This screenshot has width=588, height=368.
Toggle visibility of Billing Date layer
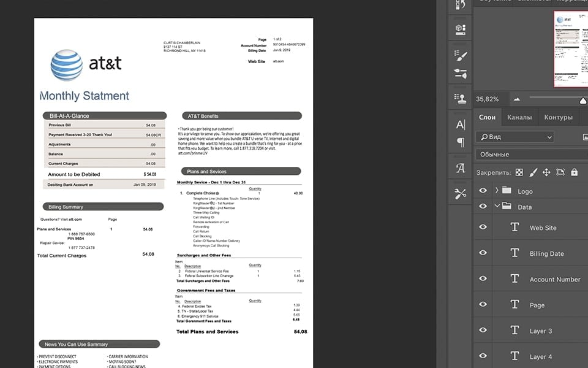click(483, 253)
